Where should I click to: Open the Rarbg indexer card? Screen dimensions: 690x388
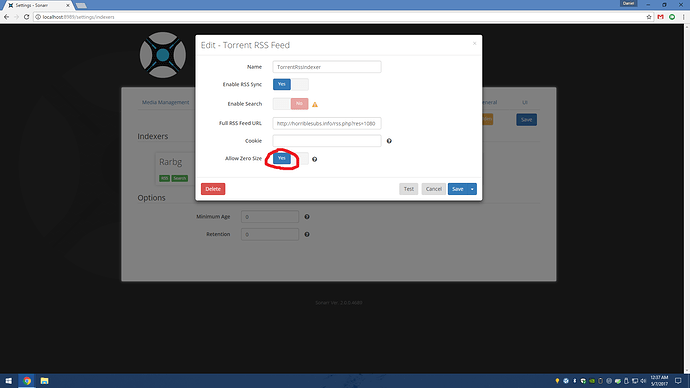175,168
